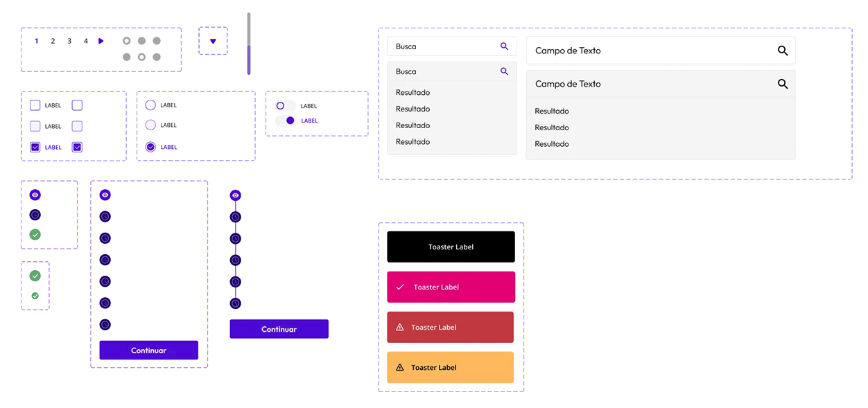868x408 pixels.
Task: Click the next-page arrow after page 4
Action: click(101, 41)
